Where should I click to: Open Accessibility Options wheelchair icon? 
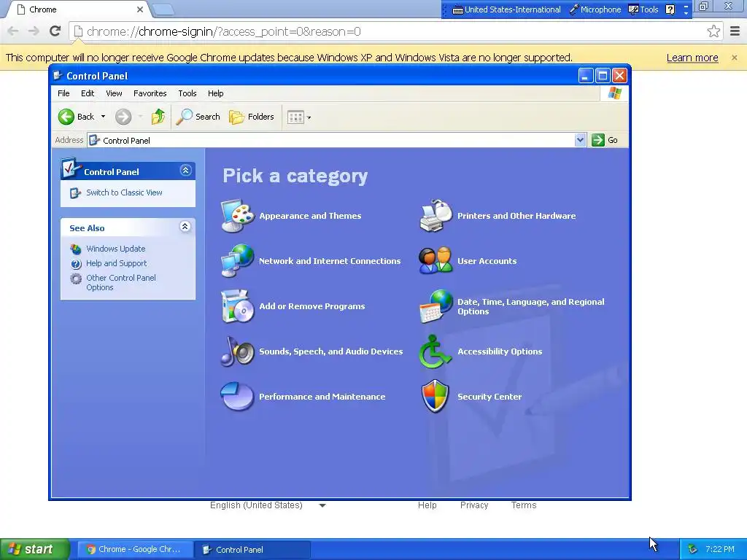(436, 351)
